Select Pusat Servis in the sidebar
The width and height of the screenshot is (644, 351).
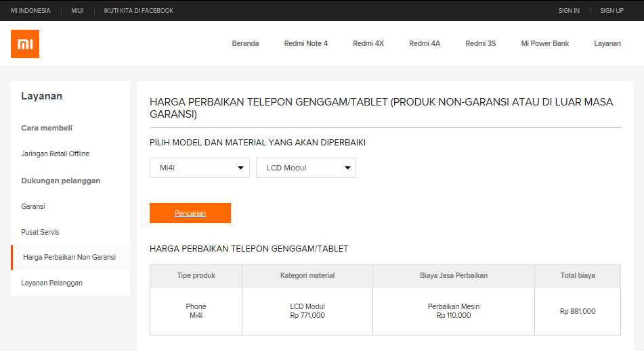[40, 232]
